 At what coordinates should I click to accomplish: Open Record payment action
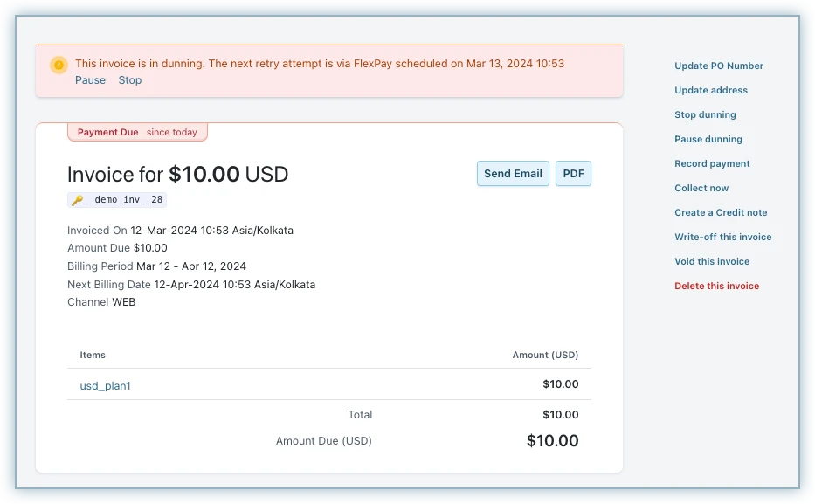(x=712, y=163)
